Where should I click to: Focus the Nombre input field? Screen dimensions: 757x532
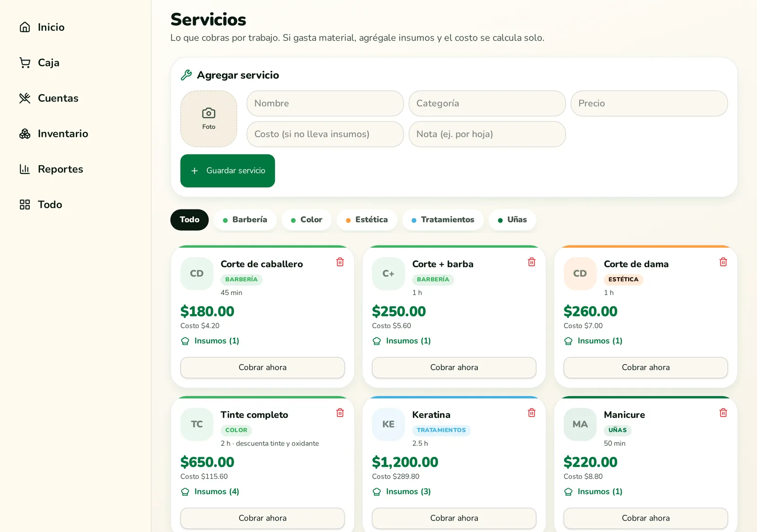[325, 103]
